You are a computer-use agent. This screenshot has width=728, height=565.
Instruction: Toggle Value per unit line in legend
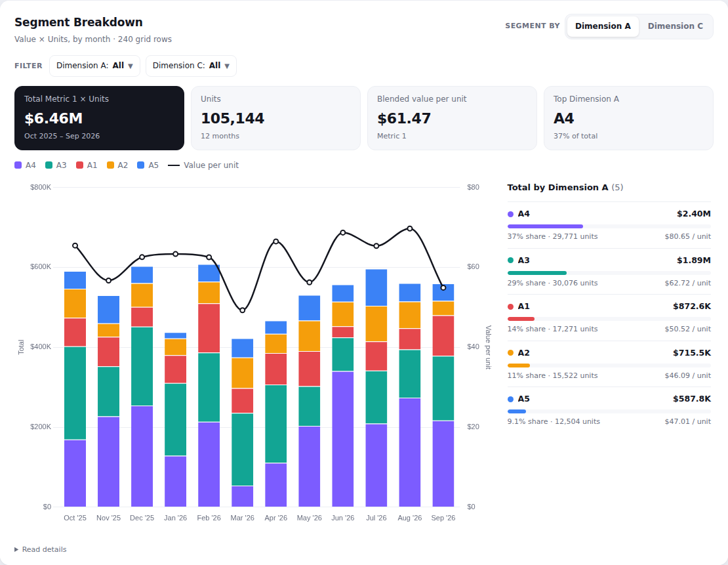tap(203, 165)
